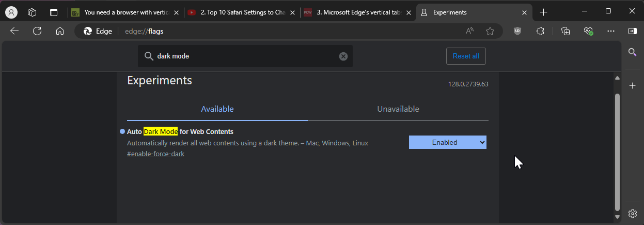The height and width of the screenshot is (225, 644).
Task: Open the sidebar Search icon
Action: coord(632,52)
